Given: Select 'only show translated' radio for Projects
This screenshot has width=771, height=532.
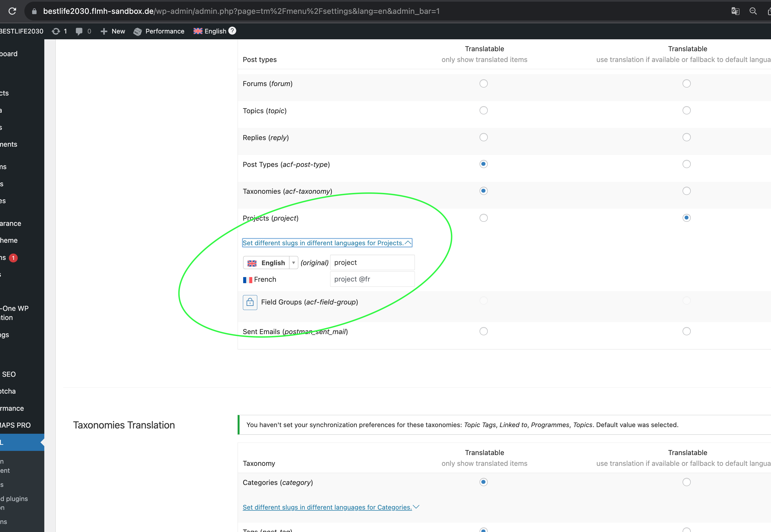Looking at the screenshot, I should pos(483,218).
